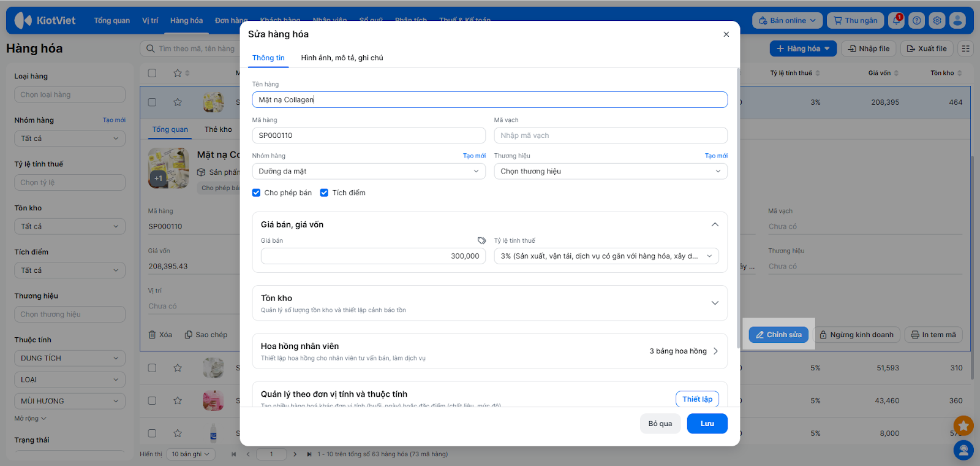Open the DUNG TÍCH attribute filter

click(x=70, y=358)
